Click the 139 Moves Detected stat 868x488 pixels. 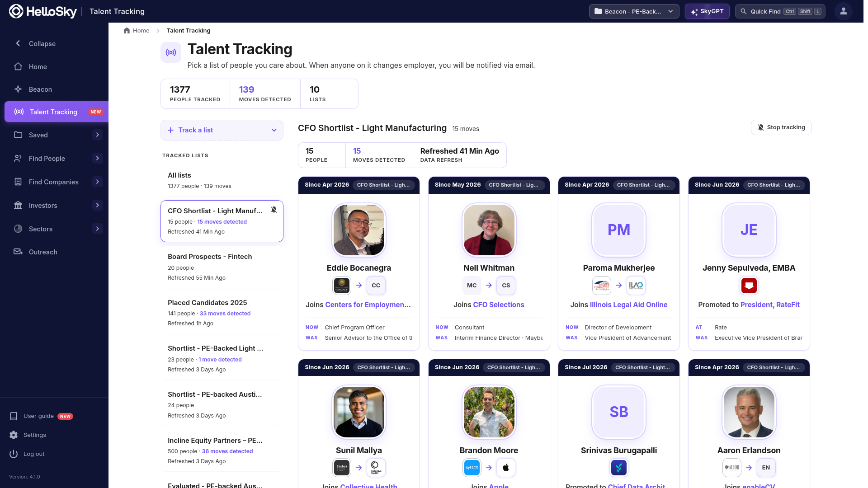[265, 94]
